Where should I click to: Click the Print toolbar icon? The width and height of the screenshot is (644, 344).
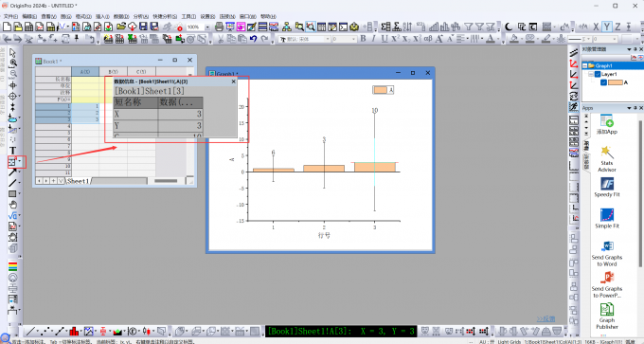[220, 27]
